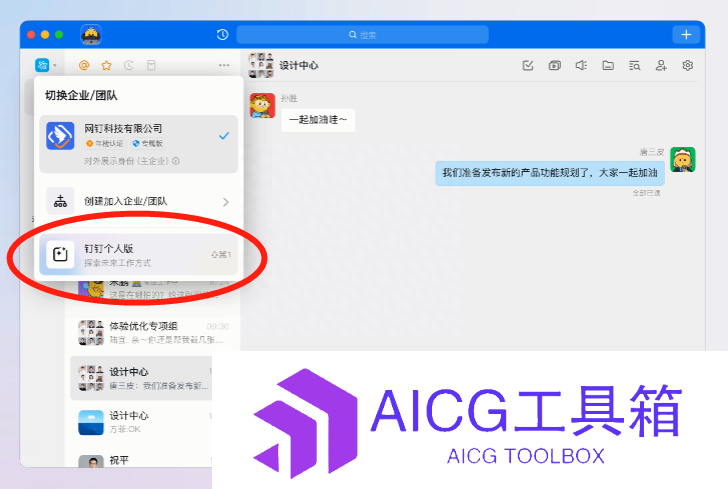Click the 专属版 badge
Screen dimensions: 728x489
tap(148, 143)
